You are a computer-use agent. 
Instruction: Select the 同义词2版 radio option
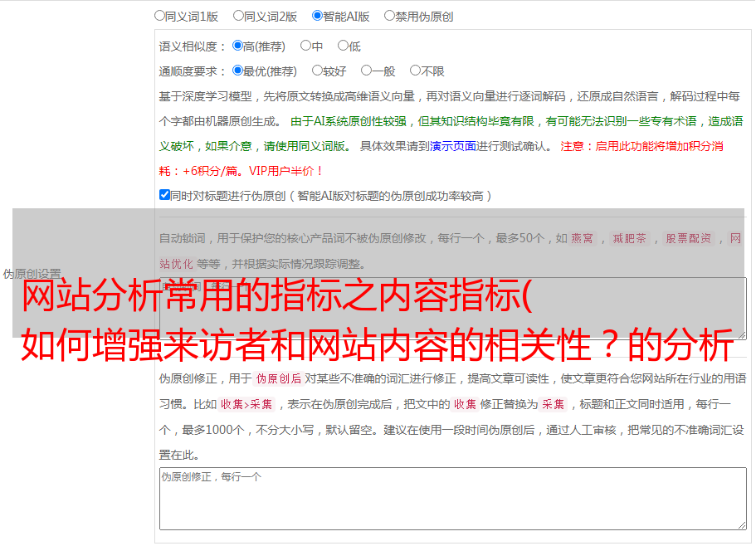pos(238,16)
